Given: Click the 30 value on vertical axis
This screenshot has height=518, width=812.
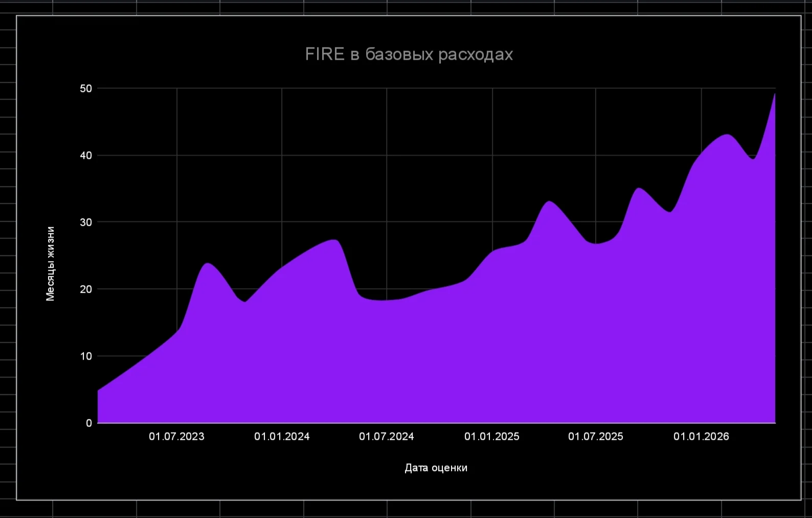Looking at the screenshot, I should [86, 222].
